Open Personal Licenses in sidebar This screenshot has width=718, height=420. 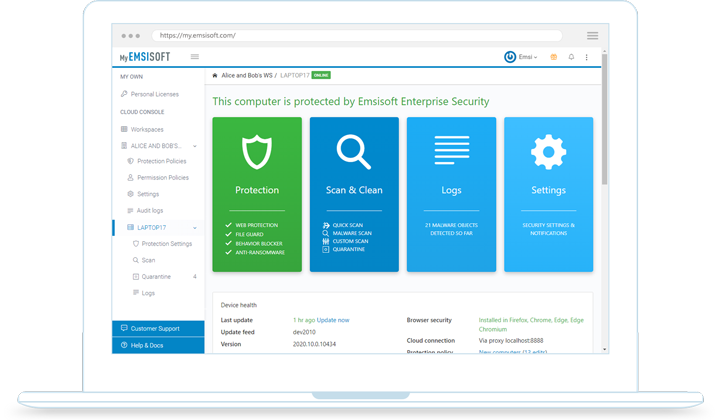point(154,94)
